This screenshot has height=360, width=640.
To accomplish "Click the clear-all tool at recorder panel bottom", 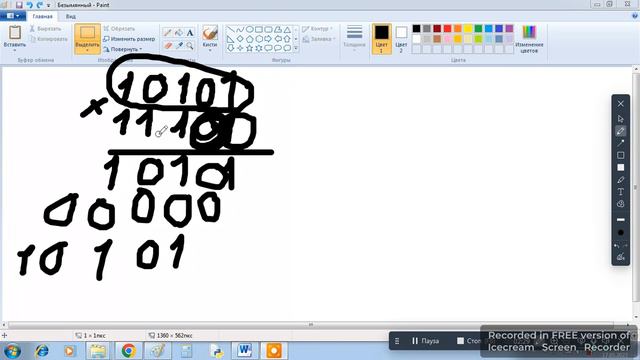I will [620, 257].
